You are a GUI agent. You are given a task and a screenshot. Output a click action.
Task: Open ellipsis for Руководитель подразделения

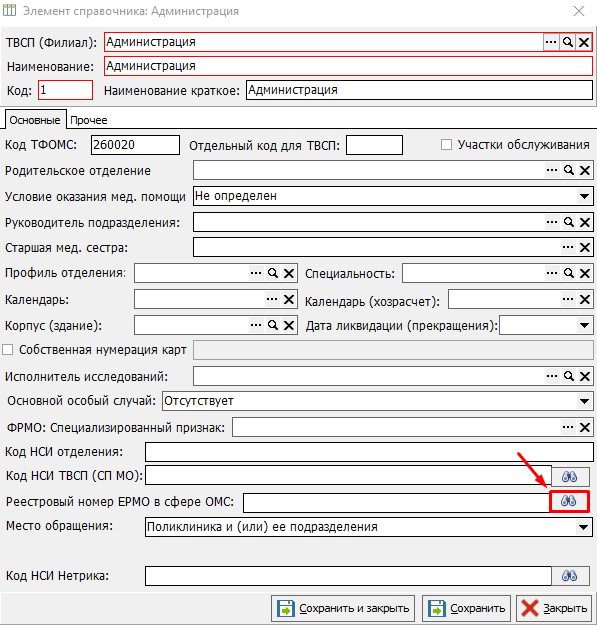click(x=552, y=222)
